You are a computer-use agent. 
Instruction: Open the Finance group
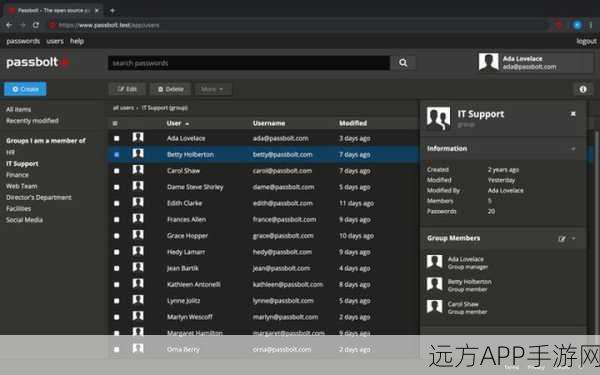[x=17, y=175]
